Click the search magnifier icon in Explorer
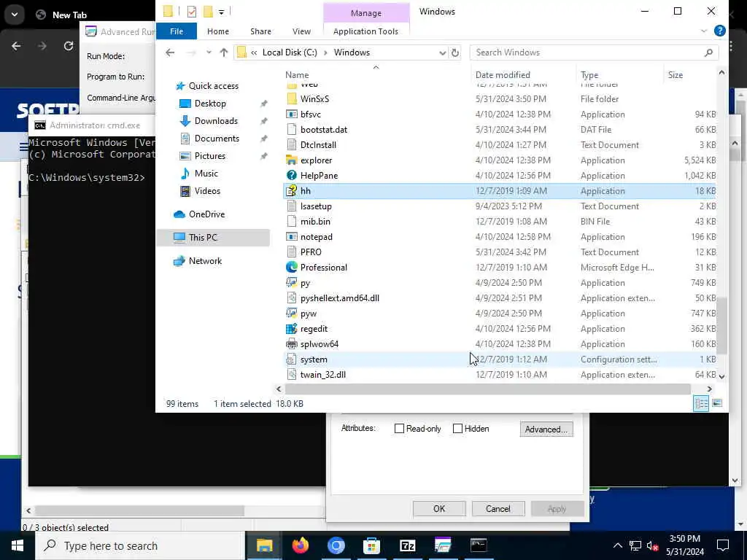This screenshot has height=560, width=747. click(x=708, y=52)
